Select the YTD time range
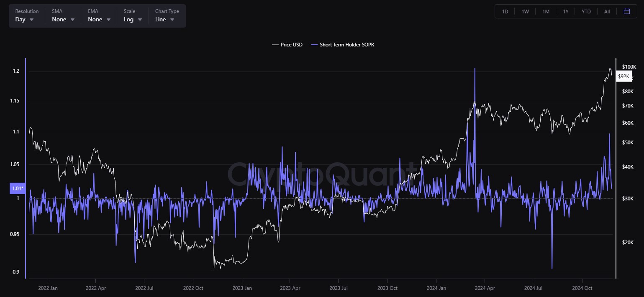This screenshot has height=297, width=644. (x=585, y=11)
